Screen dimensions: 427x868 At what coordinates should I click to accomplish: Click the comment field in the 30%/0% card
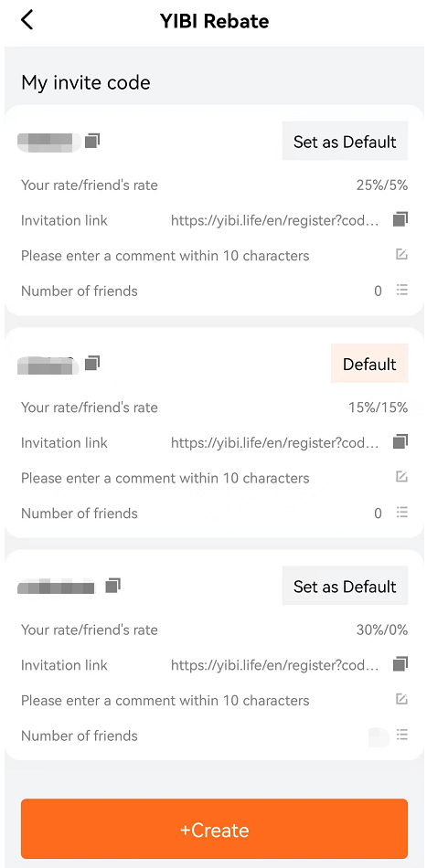(165, 700)
